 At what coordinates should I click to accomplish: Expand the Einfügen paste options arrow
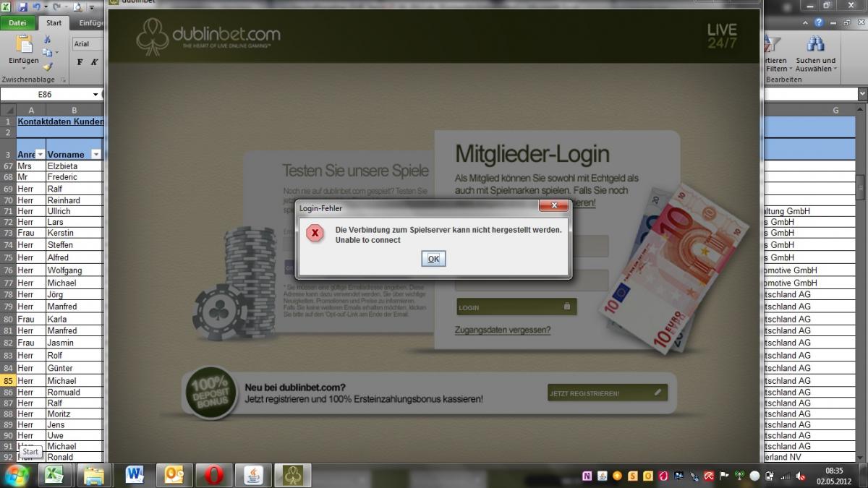pyautogui.click(x=24, y=68)
